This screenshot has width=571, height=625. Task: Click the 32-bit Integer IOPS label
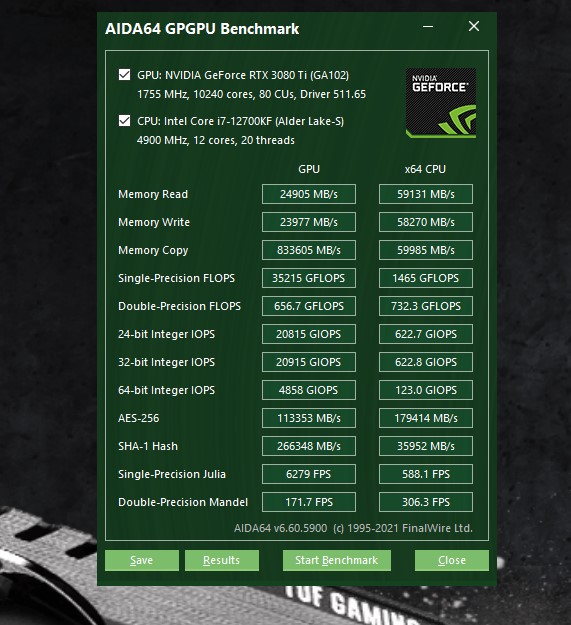pos(166,362)
